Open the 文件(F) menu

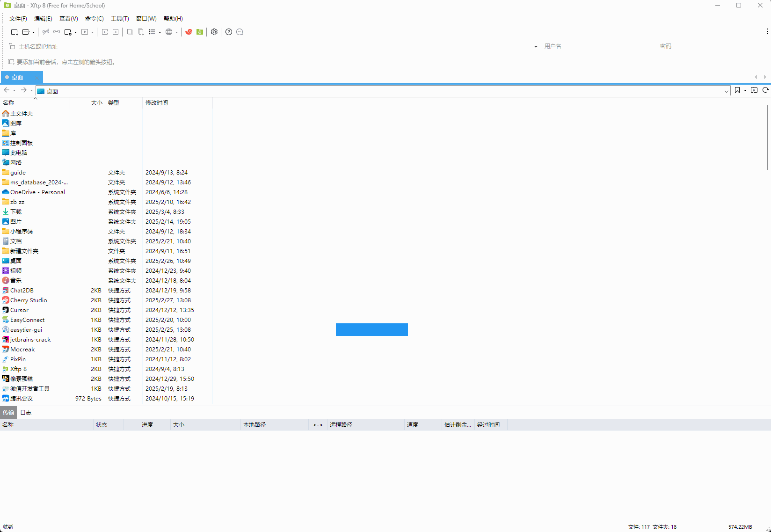pos(18,19)
